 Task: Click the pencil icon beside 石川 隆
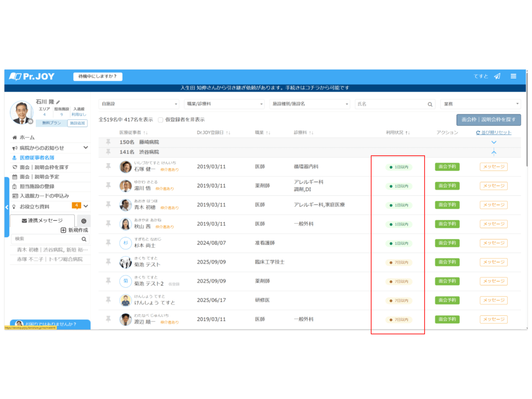coord(59,102)
